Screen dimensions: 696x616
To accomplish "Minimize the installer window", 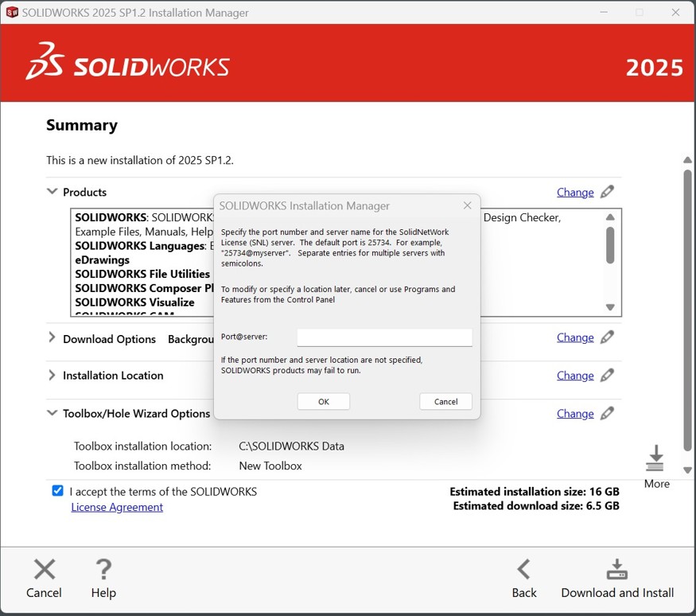I will point(604,13).
